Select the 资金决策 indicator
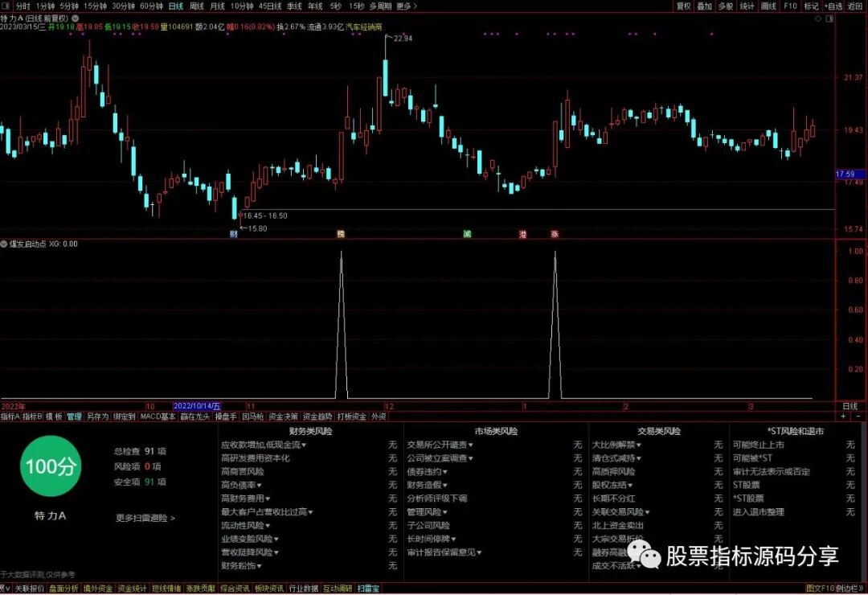The width and height of the screenshot is (868, 595). 284,416
